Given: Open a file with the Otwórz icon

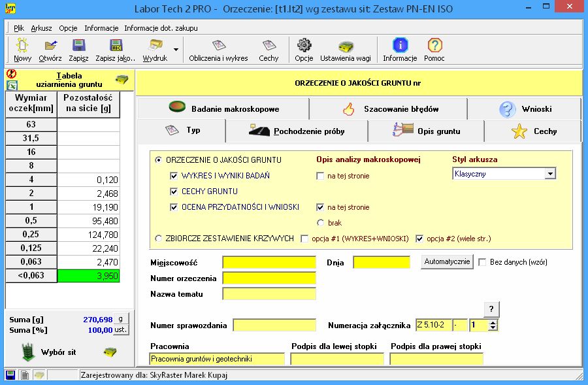Looking at the screenshot, I should pos(50,49).
